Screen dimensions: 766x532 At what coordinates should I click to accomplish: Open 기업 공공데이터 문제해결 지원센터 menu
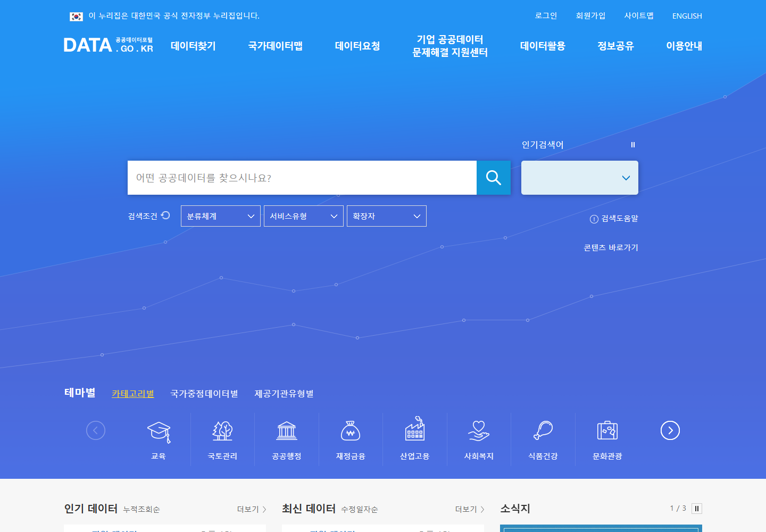click(450, 46)
